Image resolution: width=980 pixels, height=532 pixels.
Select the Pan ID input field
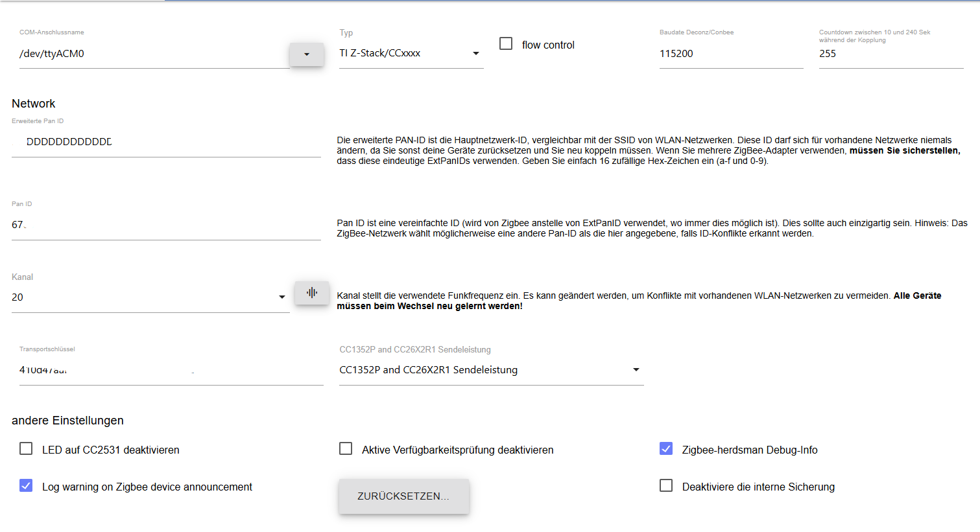(166, 225)
